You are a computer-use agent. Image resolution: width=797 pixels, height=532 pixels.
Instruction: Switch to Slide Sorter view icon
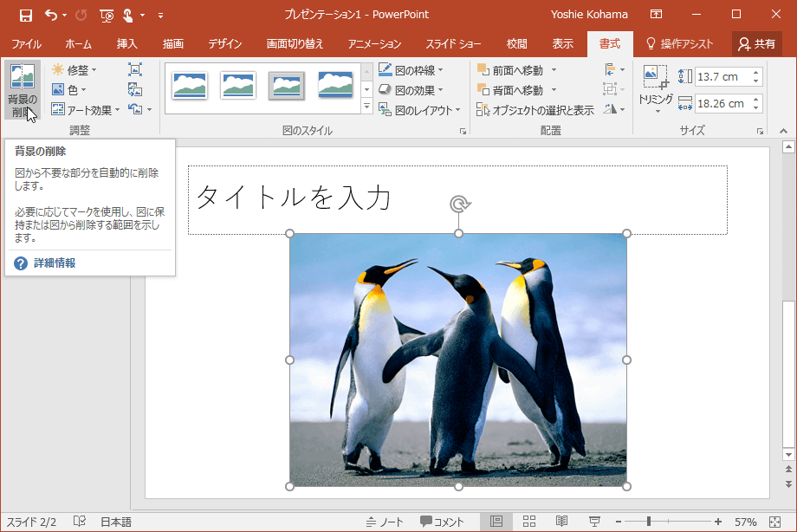click(529, 522)
